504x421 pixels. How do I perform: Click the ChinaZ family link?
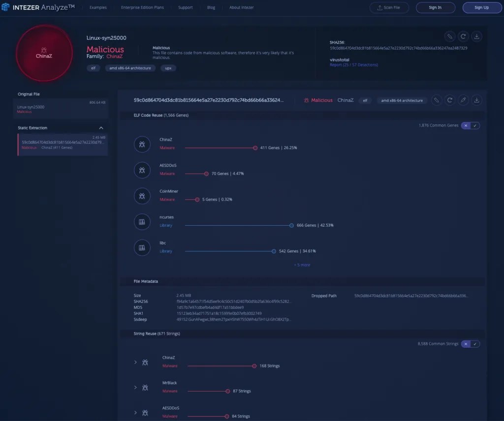(x=114, y=56)
